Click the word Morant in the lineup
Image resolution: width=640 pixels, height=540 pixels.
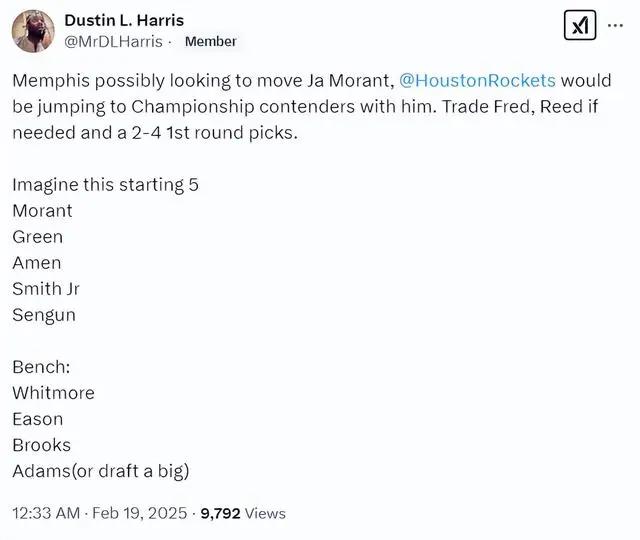[42, 211]
